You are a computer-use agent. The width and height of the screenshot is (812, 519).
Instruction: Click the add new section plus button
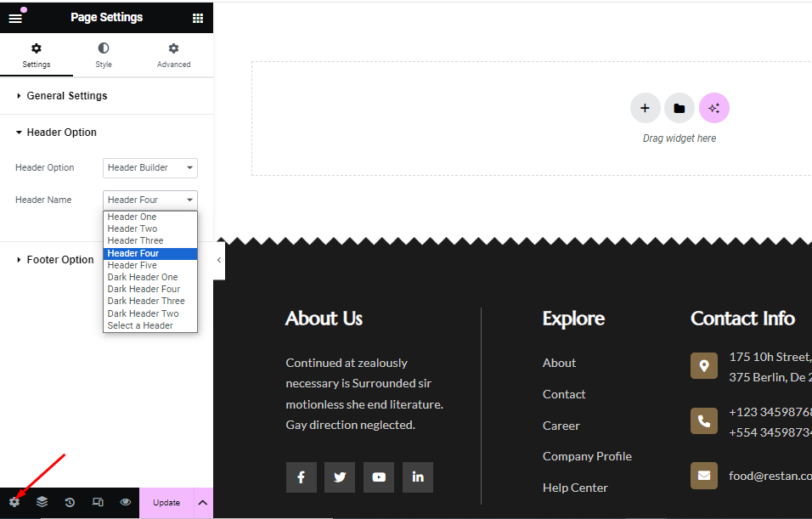pyautogui.click(x=645, y=108)
